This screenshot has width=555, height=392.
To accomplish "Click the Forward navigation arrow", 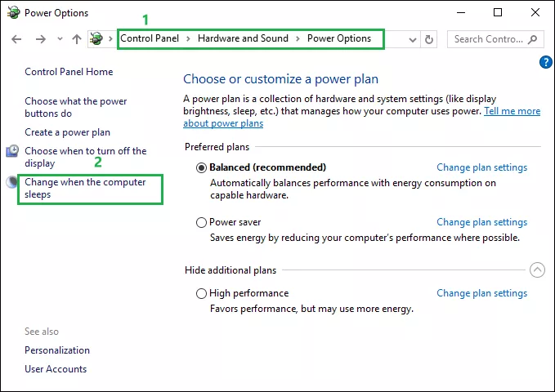I will click(41, 39).
